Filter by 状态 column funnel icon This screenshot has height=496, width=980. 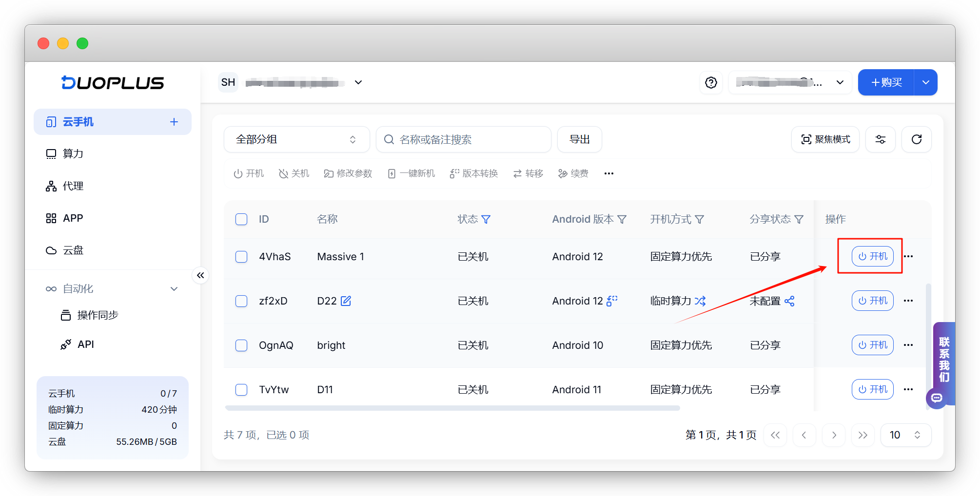click(x=486, y=220)
